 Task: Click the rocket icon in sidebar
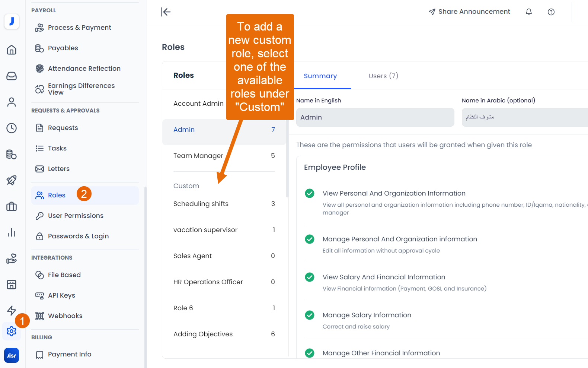(12, 180)
